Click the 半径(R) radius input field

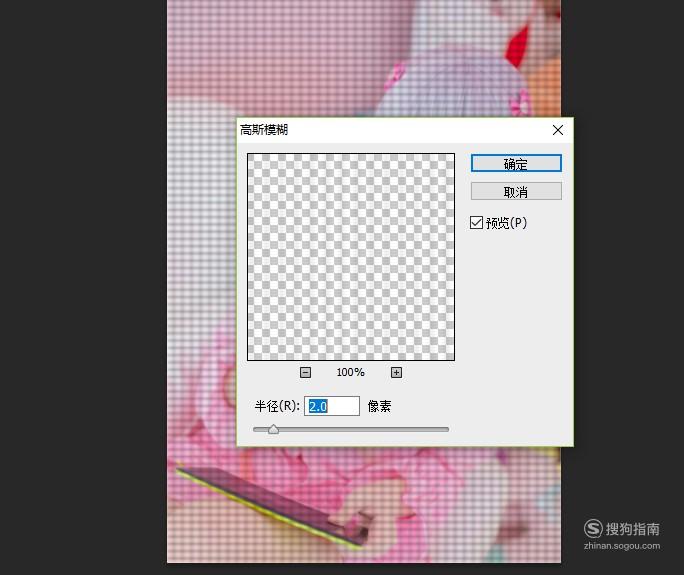(332, 406)
